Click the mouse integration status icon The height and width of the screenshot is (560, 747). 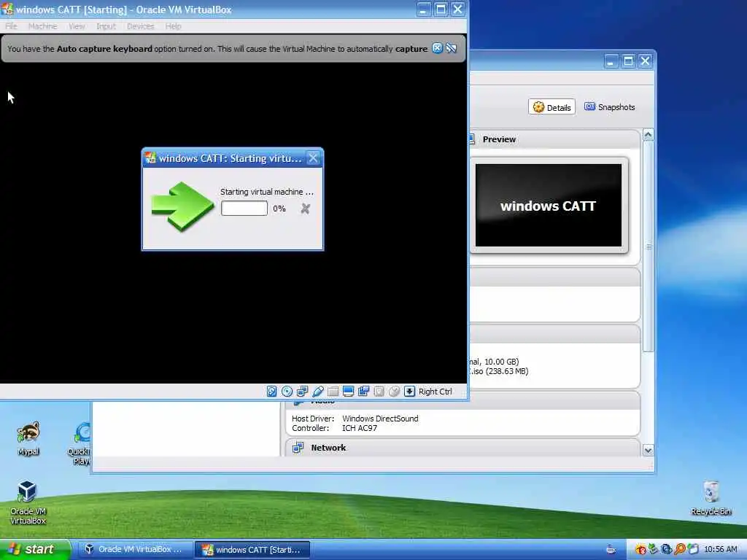(x=394, y=392)
